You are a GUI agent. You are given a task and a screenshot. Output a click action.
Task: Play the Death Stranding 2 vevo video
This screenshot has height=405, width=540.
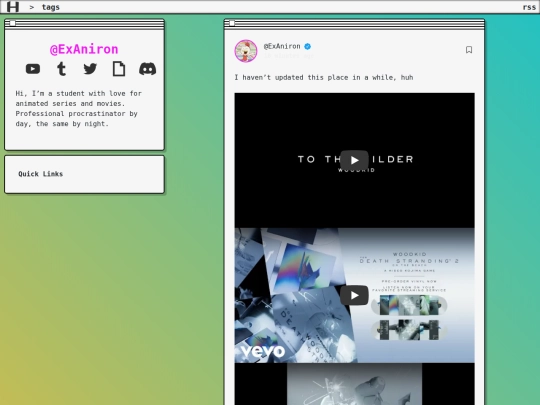pos(354,295)
